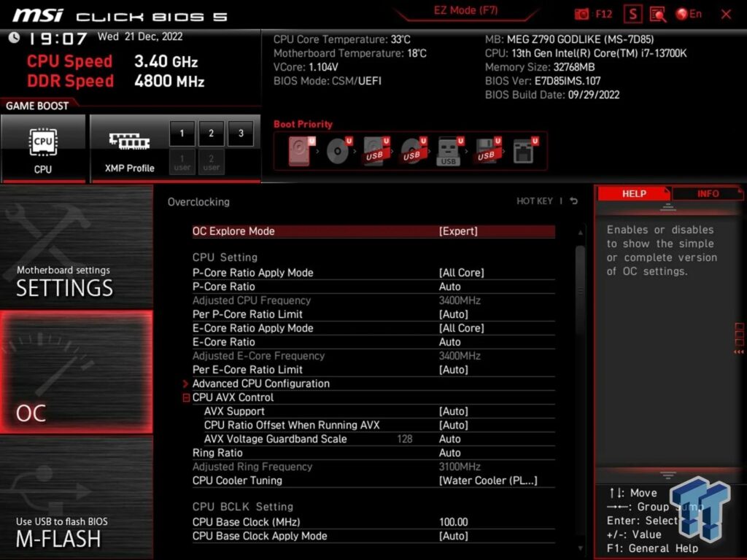Select XMP user profile 2

point(211,163)
